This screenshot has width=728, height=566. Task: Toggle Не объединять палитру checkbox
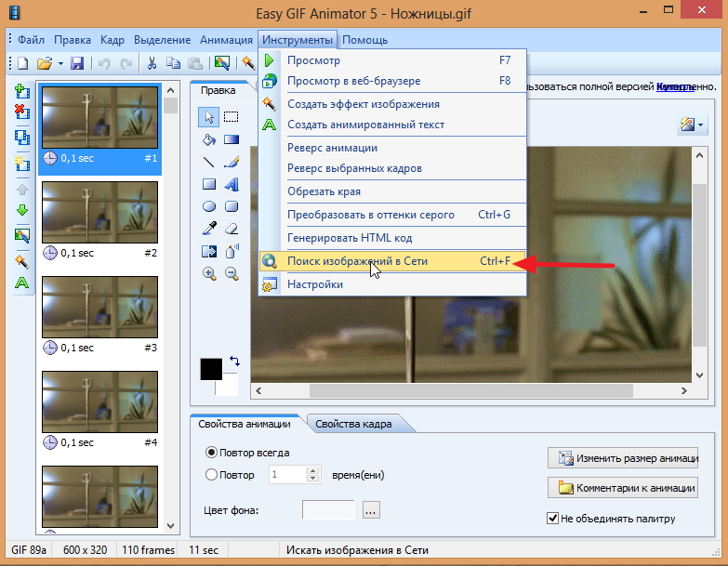(x=552, y=519)
